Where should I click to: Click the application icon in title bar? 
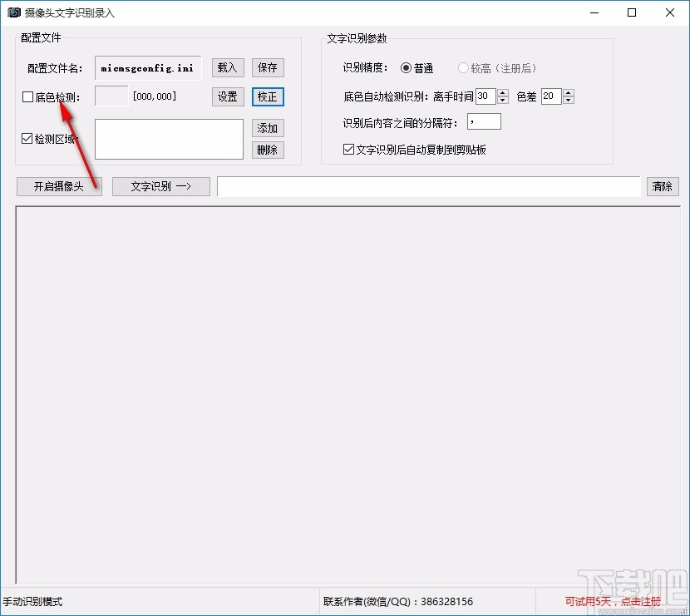pos(14,12)
